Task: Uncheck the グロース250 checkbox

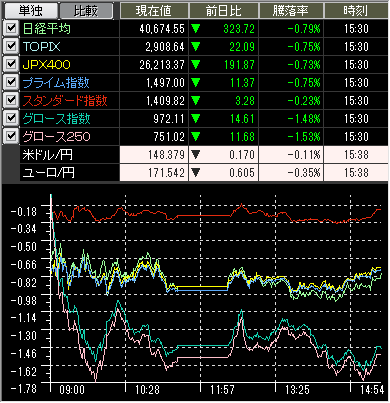Action: coord(11,136)
